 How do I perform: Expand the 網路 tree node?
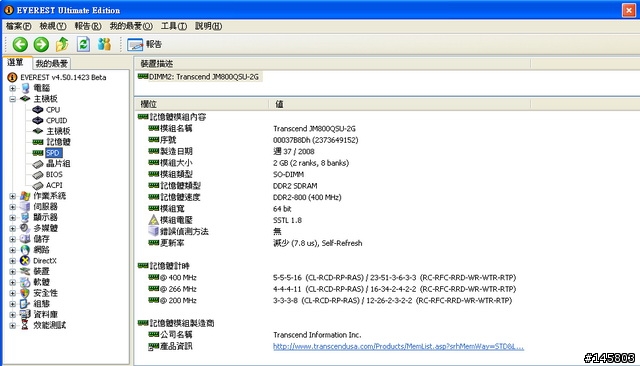point(13,250)
